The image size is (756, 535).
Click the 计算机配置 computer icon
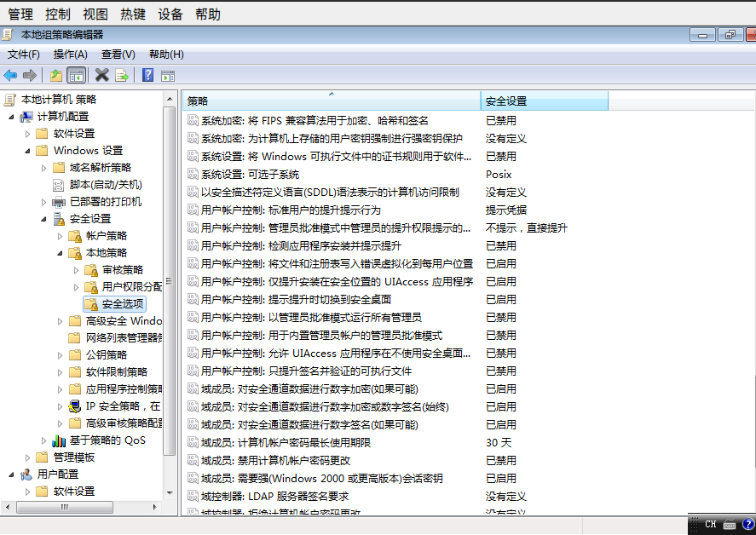click(26, 117)
